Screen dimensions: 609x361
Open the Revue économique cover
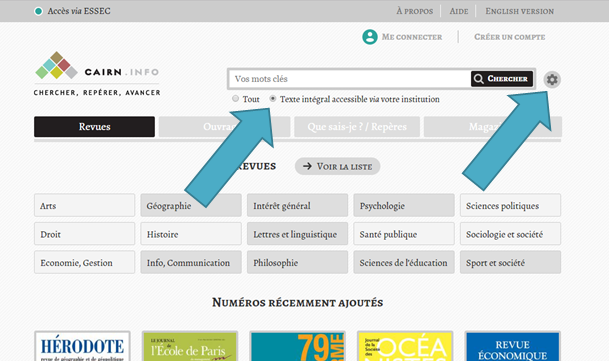[x=512, y=346]
